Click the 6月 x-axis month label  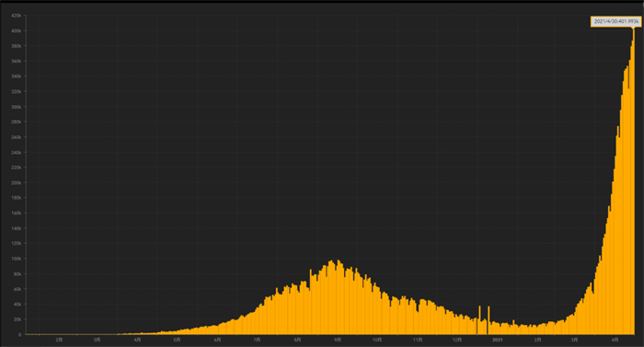[x=218, y=340]
